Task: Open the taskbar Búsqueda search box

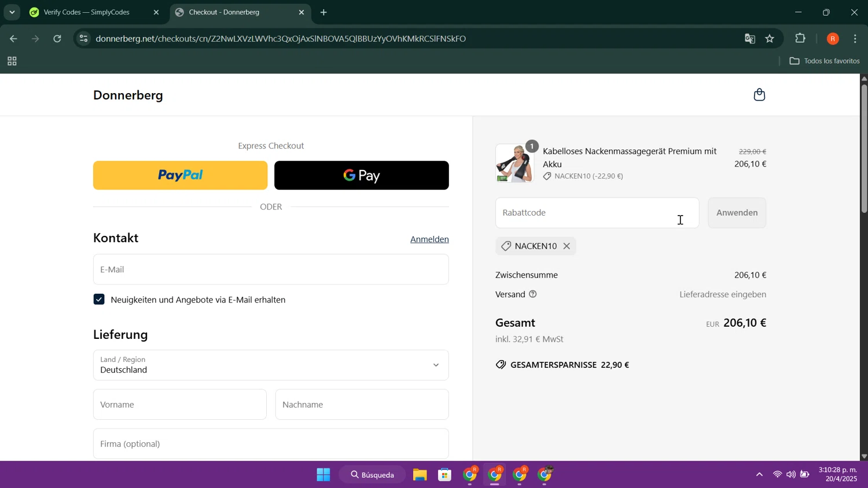Action: [372, 475]
